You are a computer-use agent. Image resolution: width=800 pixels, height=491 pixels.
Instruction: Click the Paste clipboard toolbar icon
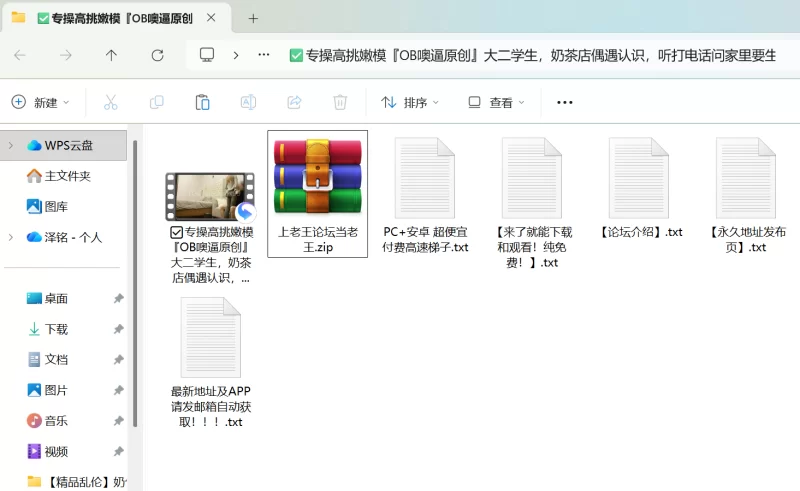[x=203, y=102]
